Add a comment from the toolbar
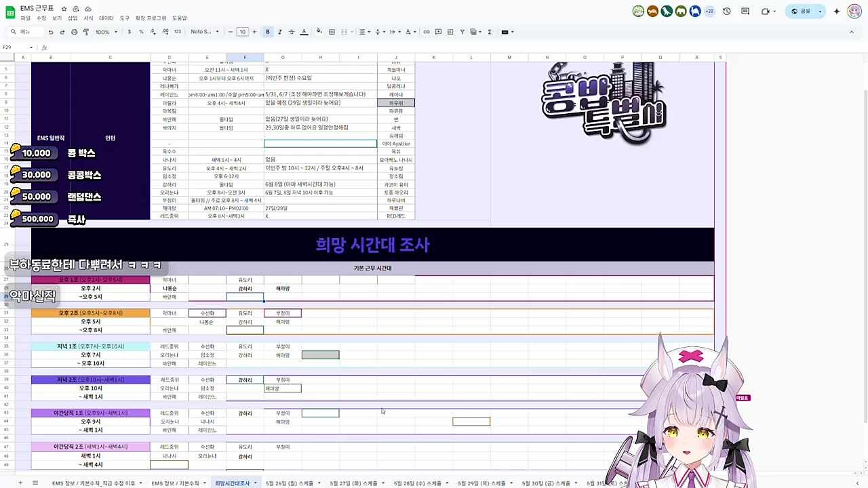 tap(439, 32)
